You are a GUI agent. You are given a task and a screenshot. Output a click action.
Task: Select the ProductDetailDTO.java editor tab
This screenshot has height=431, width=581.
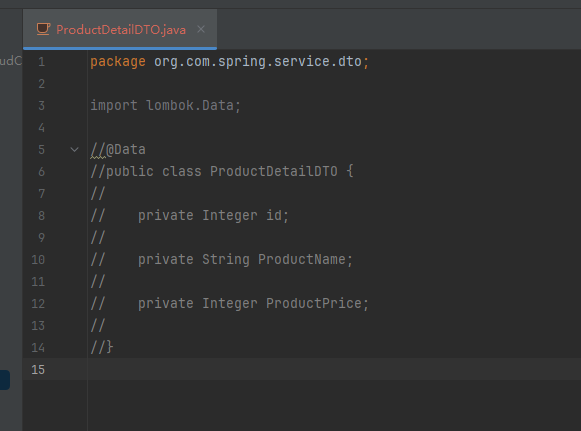click(x=120, y=29)
